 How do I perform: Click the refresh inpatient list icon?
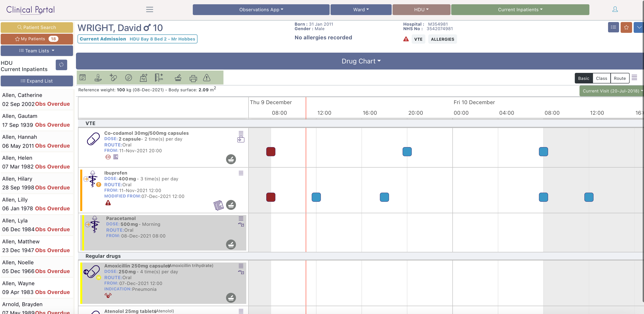(61, 65)
